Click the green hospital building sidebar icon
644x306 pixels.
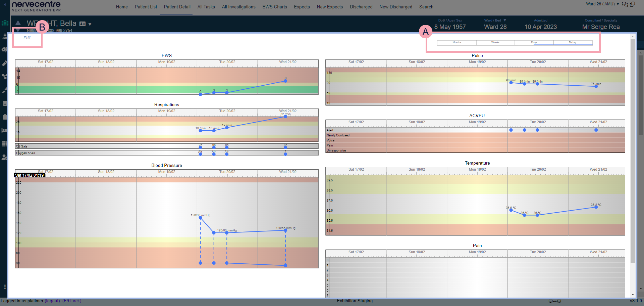pyautogui.click(x=5, y=23)
